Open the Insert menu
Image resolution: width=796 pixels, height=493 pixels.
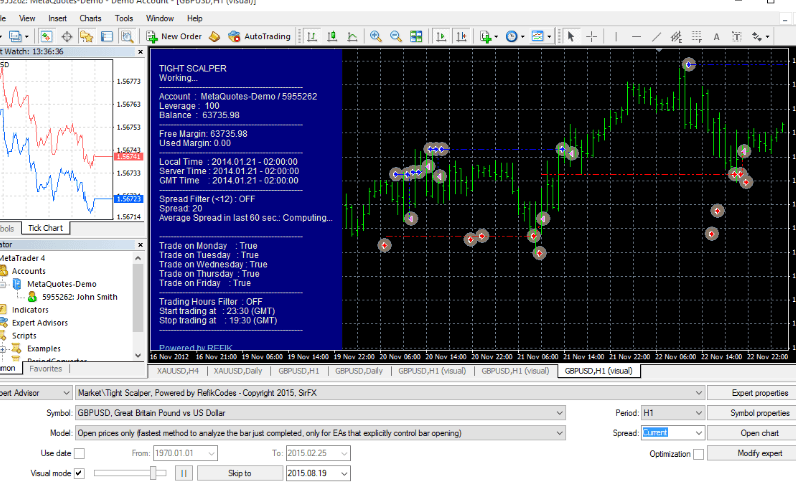pyautogui.click(x=57, y=18)
